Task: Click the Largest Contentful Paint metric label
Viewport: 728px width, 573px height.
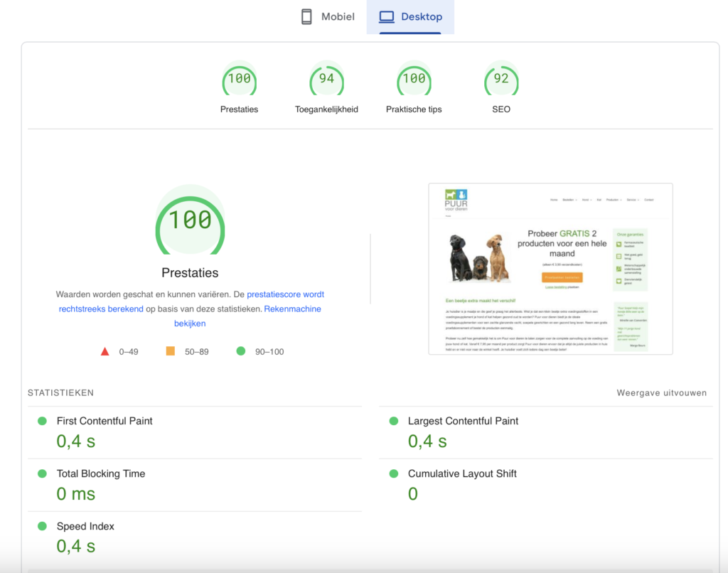Action: coord(463,421)
